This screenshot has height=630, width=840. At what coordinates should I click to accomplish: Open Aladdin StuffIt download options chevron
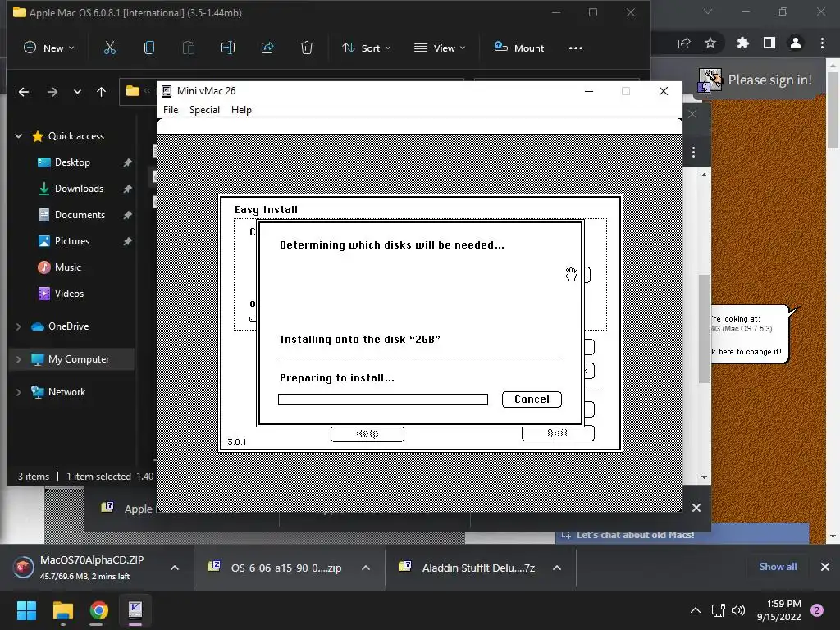pyautogui.click(x=557, y=568)
